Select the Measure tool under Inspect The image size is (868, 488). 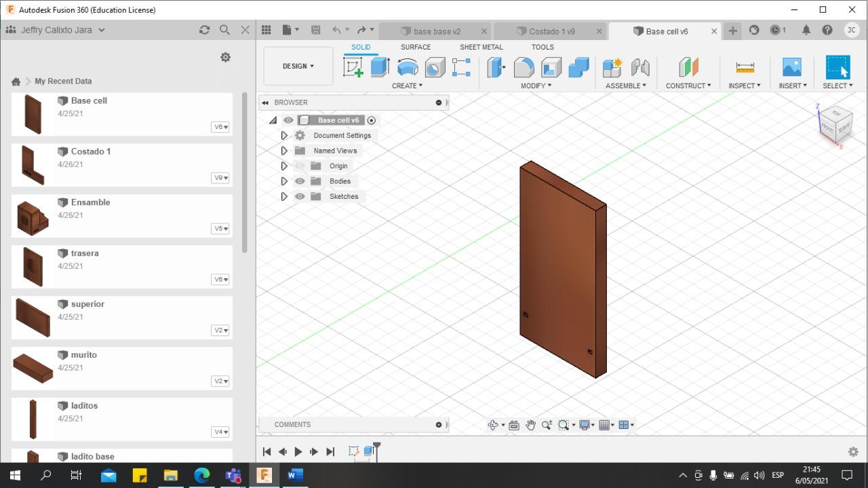point(745,67)
